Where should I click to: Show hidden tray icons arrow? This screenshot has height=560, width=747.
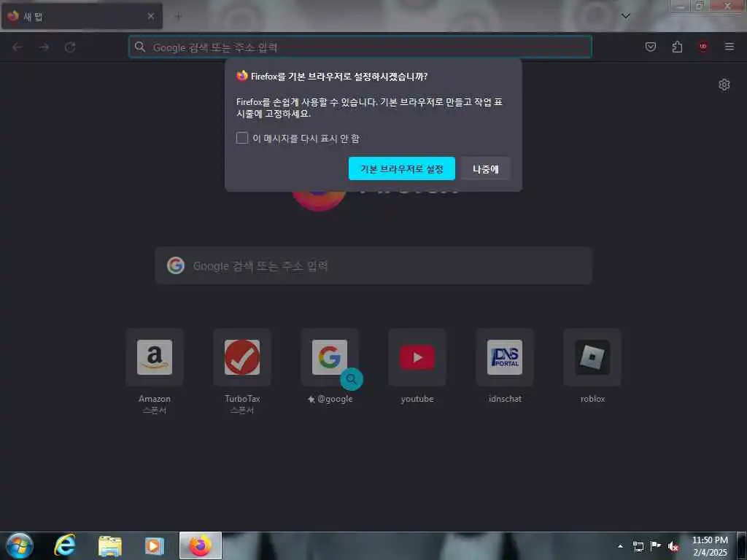(x=620, y=546)
